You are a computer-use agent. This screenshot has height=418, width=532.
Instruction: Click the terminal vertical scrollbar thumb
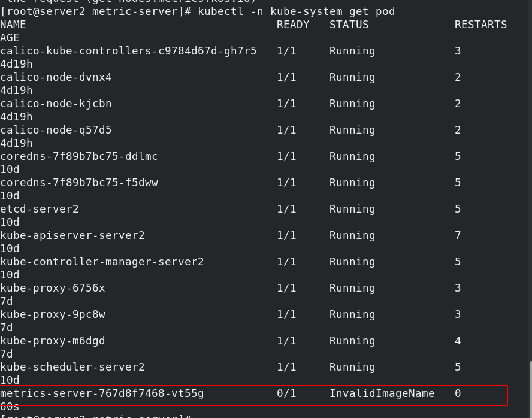(x=530, y=389)
